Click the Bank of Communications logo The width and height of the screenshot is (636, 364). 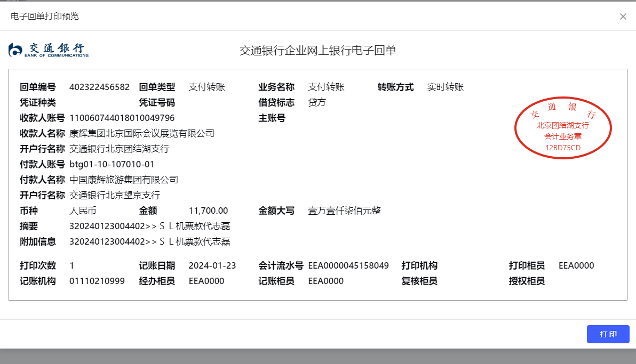49,50
